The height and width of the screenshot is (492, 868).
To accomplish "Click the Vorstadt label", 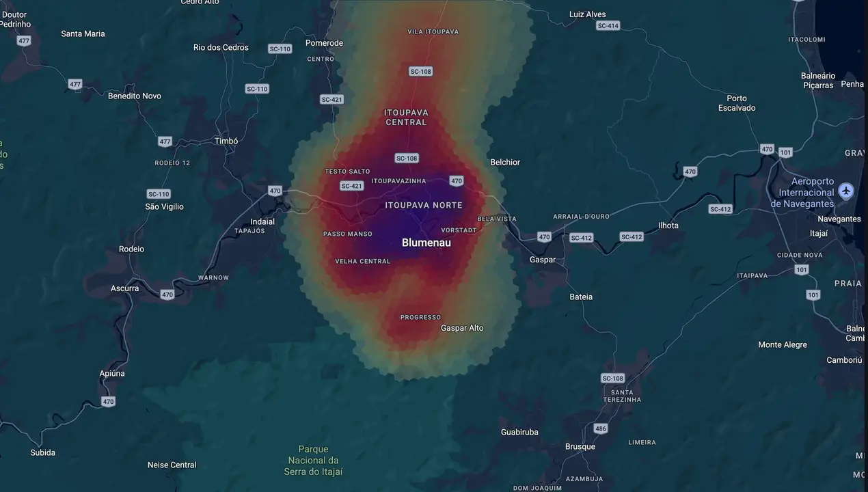I will 459,230.
